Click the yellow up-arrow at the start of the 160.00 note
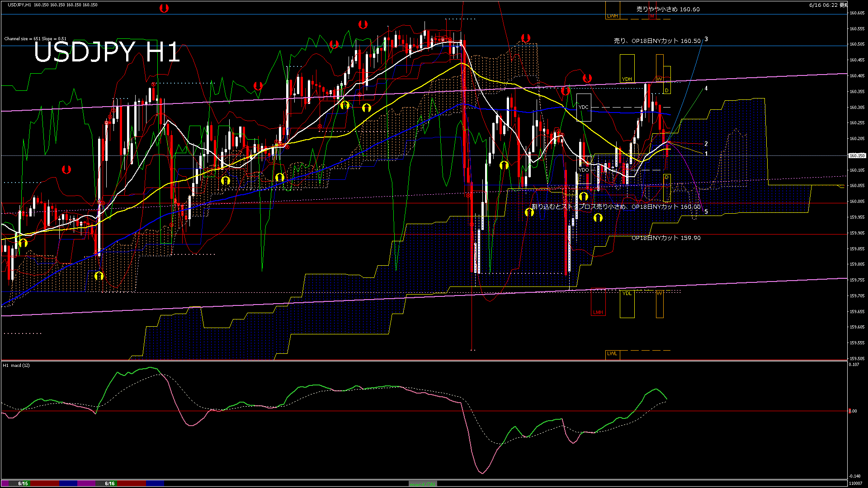Screen dimensions: 868x488 pyautogui.click(x=529, y=211)
